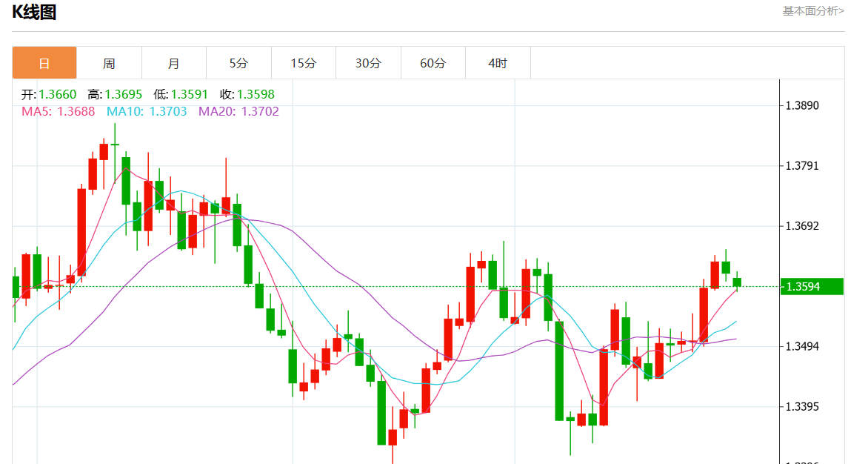Open the 基本面分析 link

click(812, 11)
